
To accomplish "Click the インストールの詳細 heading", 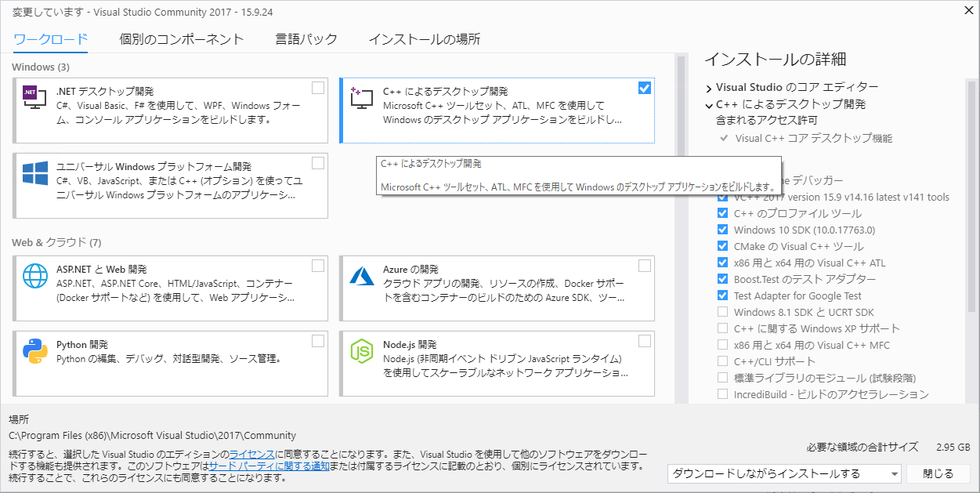I will coord(775,60).
